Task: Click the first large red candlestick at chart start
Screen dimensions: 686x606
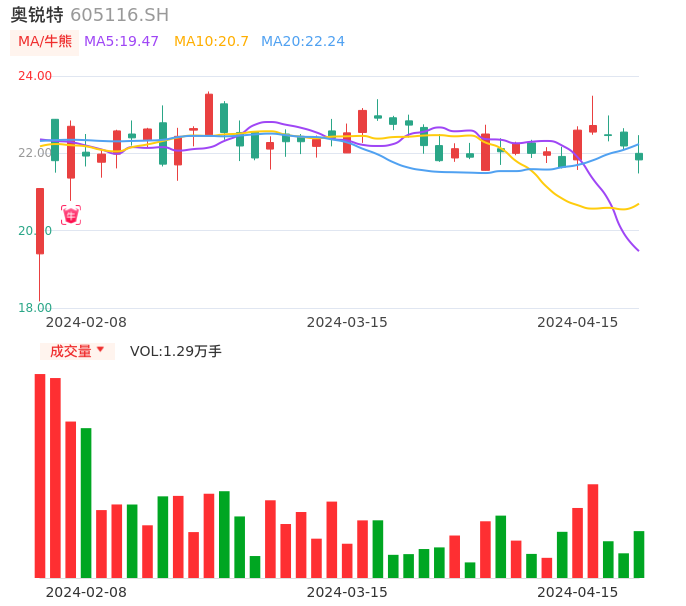Action: (x=40, y=221)
